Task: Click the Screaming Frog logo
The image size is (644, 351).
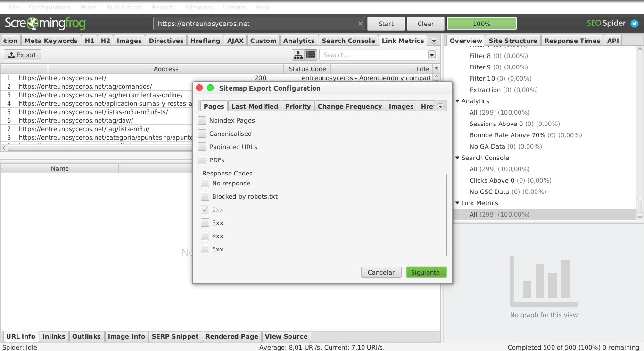Action: pyautogui.click(x=45, y=24)
